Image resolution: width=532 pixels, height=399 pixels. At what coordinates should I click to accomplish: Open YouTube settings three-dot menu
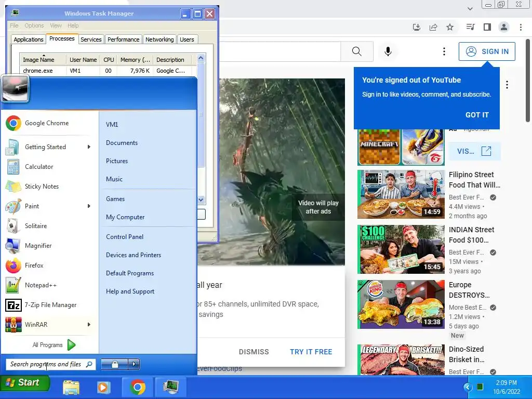444,51
